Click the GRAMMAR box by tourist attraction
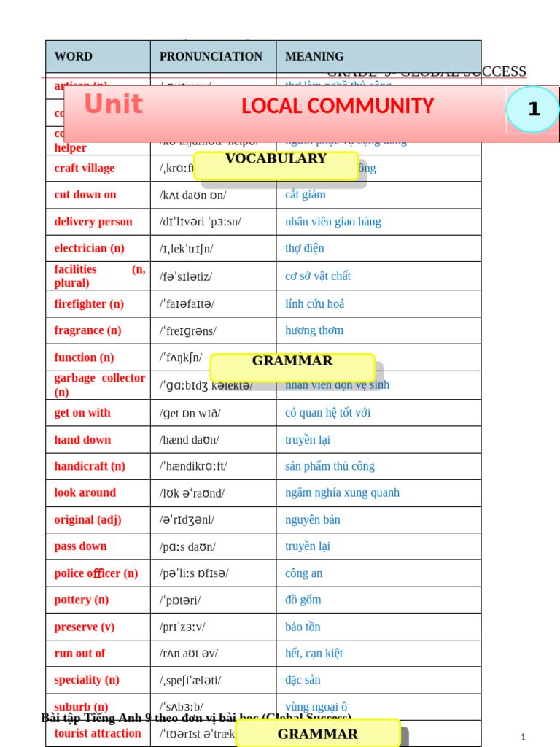The width and height of the screenshot is (560, 747). pyautogui.click(x=318, y=732)
